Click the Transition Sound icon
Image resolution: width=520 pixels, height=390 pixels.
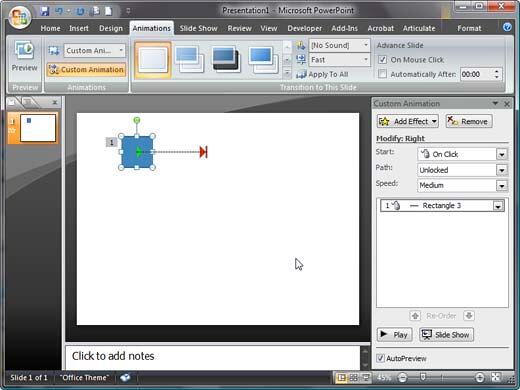(x=301, y=45)
